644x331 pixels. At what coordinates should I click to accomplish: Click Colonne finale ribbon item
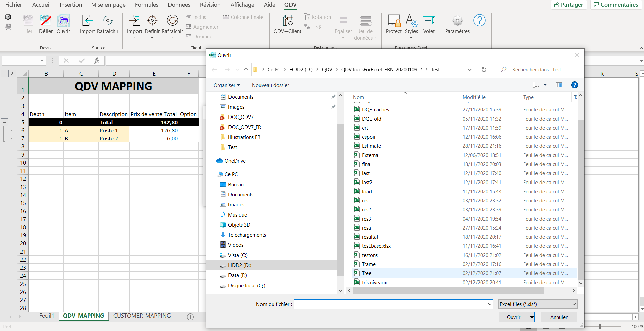point(243,17)
